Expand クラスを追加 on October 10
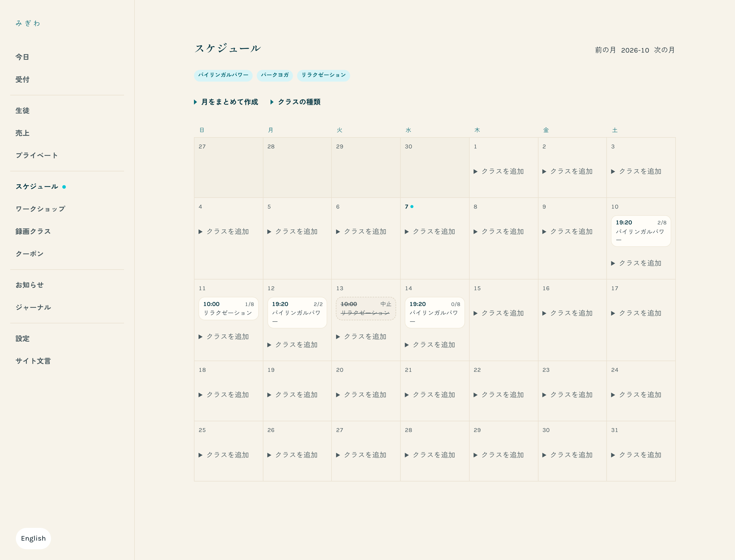Screen dimensions: 735x560 [636, 263]
